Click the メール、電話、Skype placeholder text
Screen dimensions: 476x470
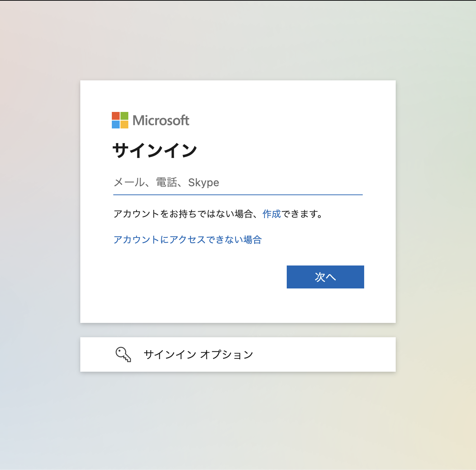click(x=166, y=183)
